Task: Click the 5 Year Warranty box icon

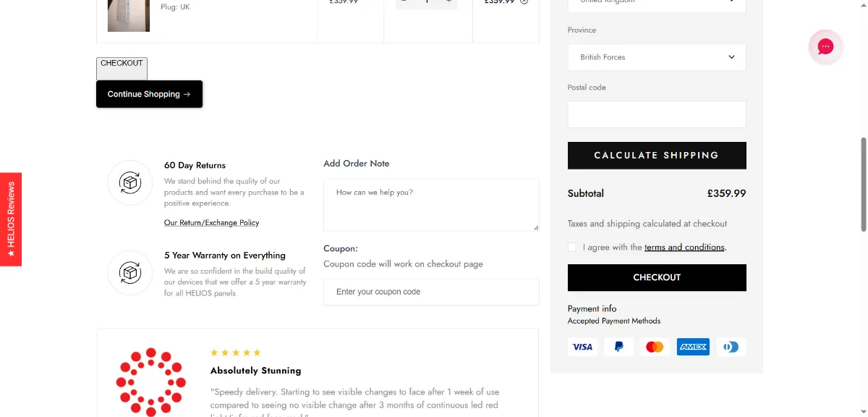Action: coord(130,273)
